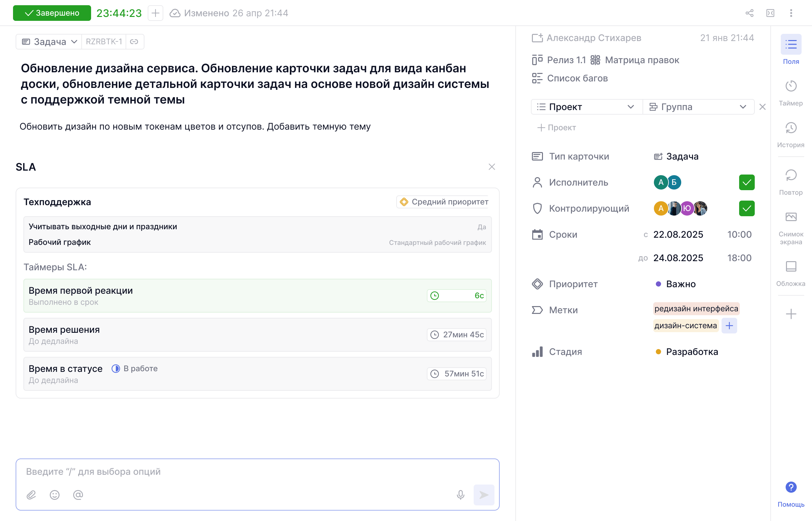The width and height of the screenshot is (812, 521).
Task: Click the collapse panel icon in top bar
Action: (770, 13)
